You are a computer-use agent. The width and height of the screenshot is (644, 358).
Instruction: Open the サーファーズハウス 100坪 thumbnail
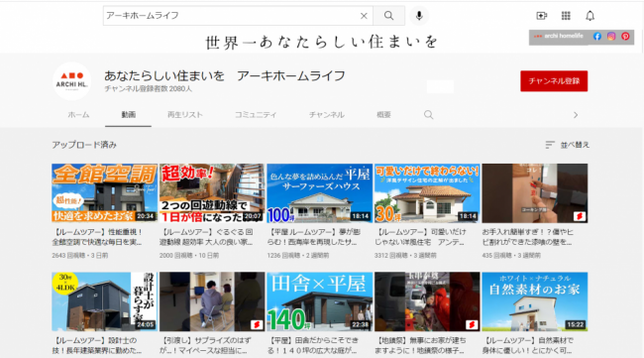click(320, 193)
